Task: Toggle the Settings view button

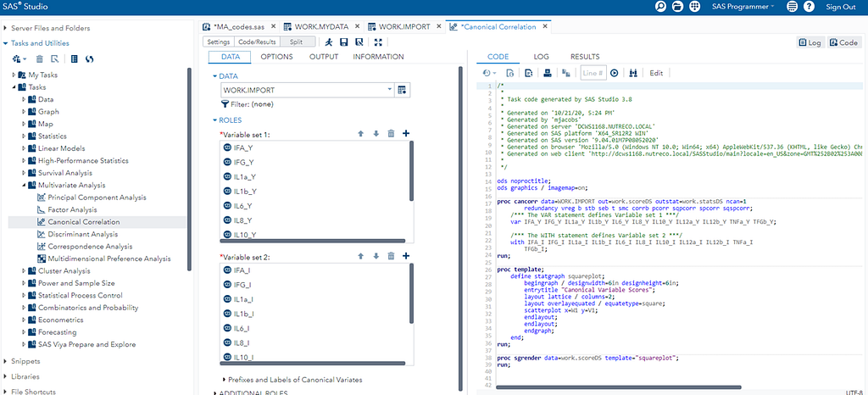Action: point(219,42)
